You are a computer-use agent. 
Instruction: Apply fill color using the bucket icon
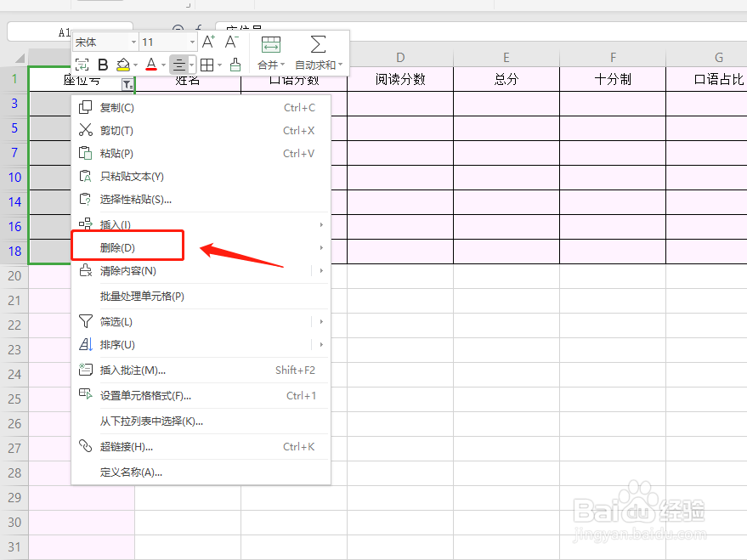[x=122, y=65]
